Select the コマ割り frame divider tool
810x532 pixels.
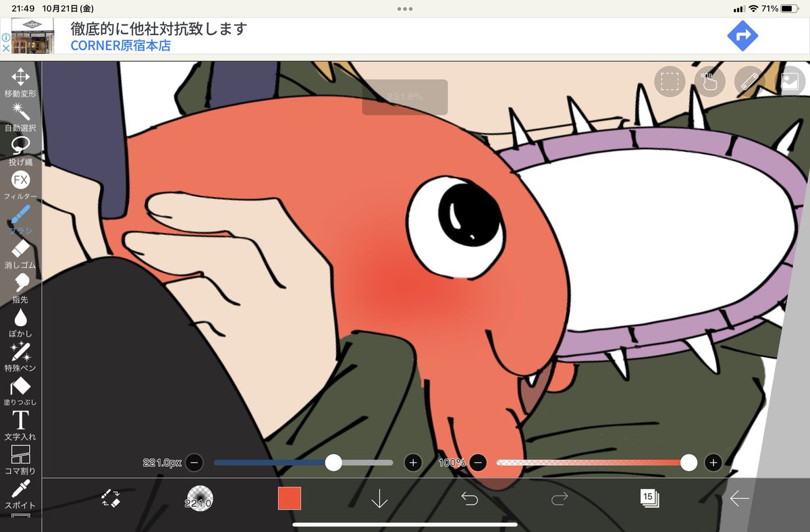point(20,460)
